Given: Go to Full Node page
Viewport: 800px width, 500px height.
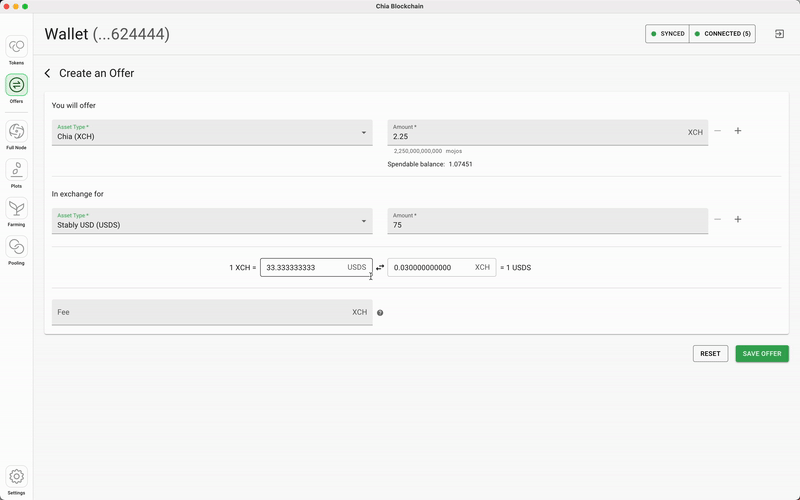Looking at the screenshot, I should coord(16,135).
